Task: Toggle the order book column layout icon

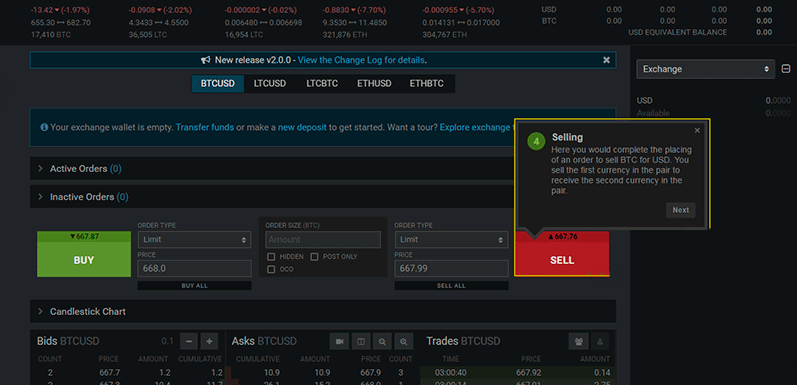Action: (361, 341)
